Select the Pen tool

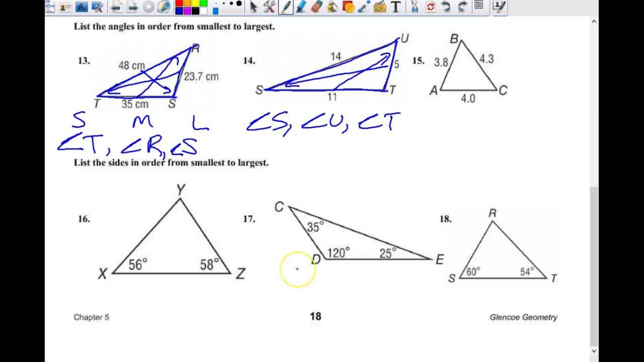pos(286,7)
